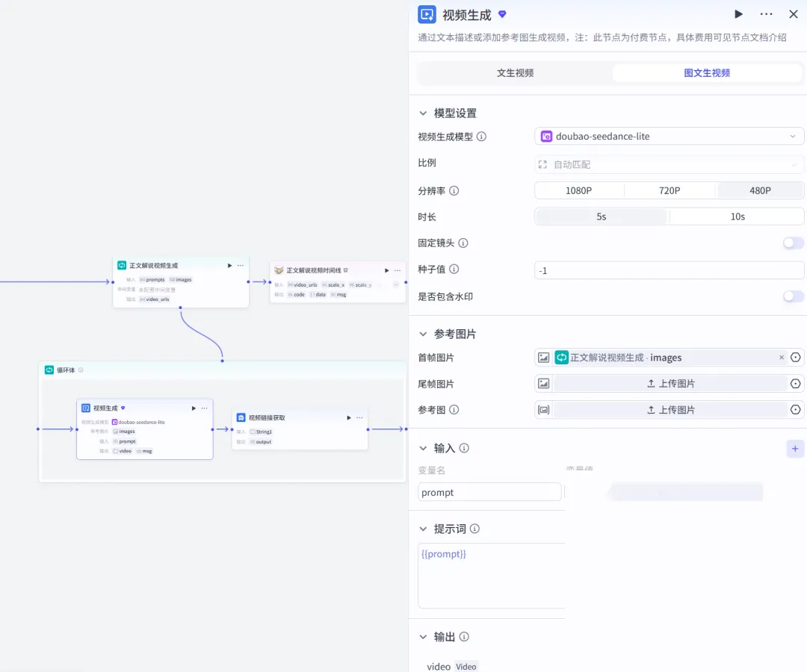Click the video output variable label
The image size is (807, 672).
coord(439,666)
